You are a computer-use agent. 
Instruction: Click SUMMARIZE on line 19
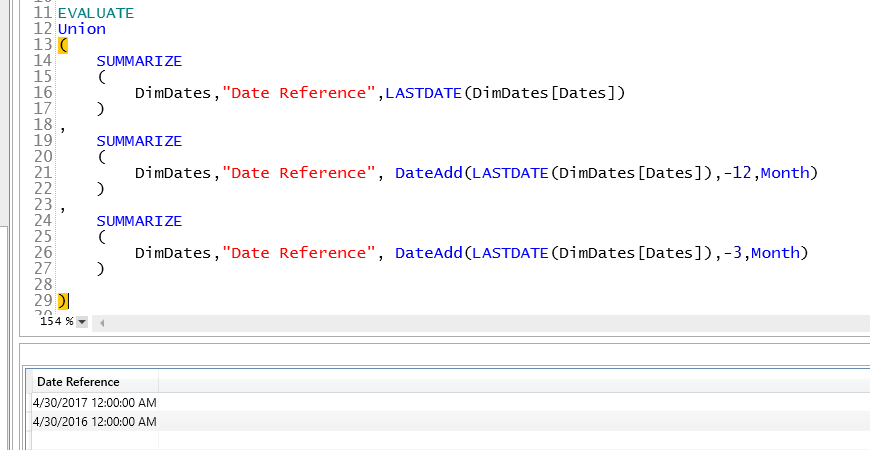pos(139,141)
